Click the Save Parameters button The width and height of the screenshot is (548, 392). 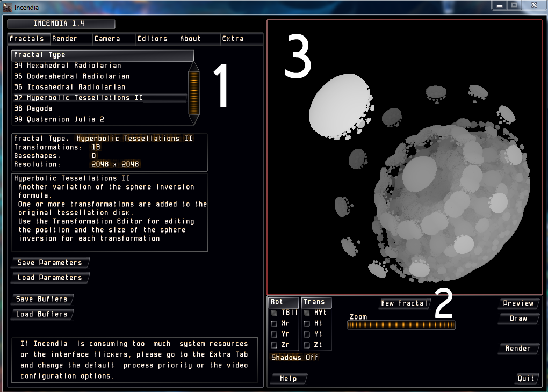pos(51,263)
